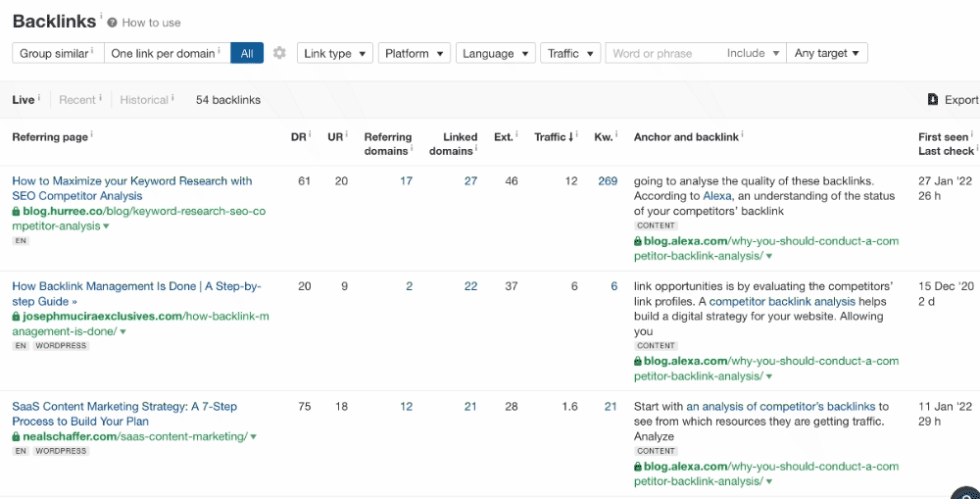The height and width of the screenshot is (499, 980).
Task: Click the lock icon beside nealschaffer.com
Action: pyautogui.click(x=16, y=436)
